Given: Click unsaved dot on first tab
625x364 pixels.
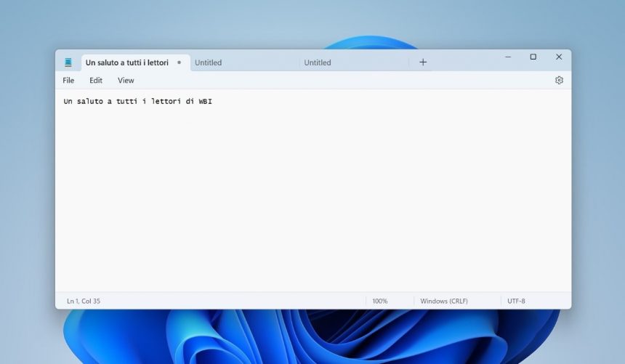Looking at the screenshot, I should point(180,62).
